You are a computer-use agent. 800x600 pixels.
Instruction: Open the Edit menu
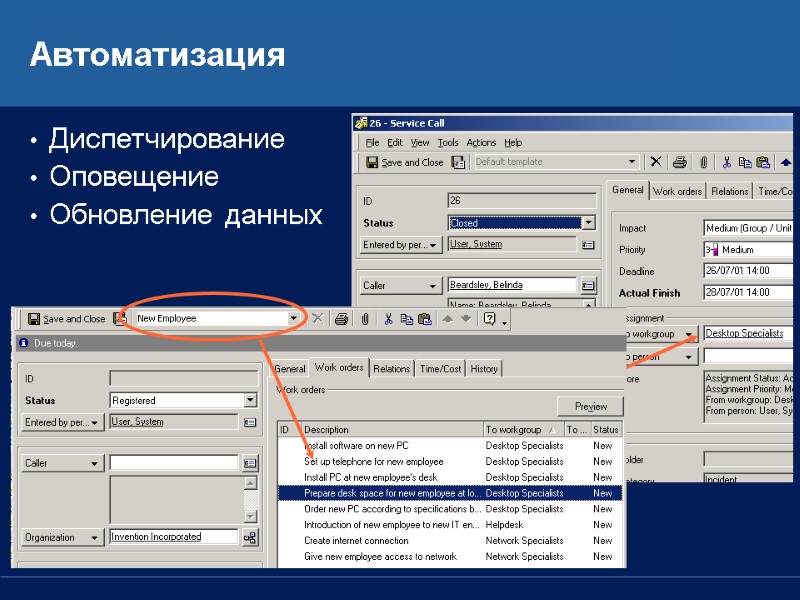click(x=394, y=142)
